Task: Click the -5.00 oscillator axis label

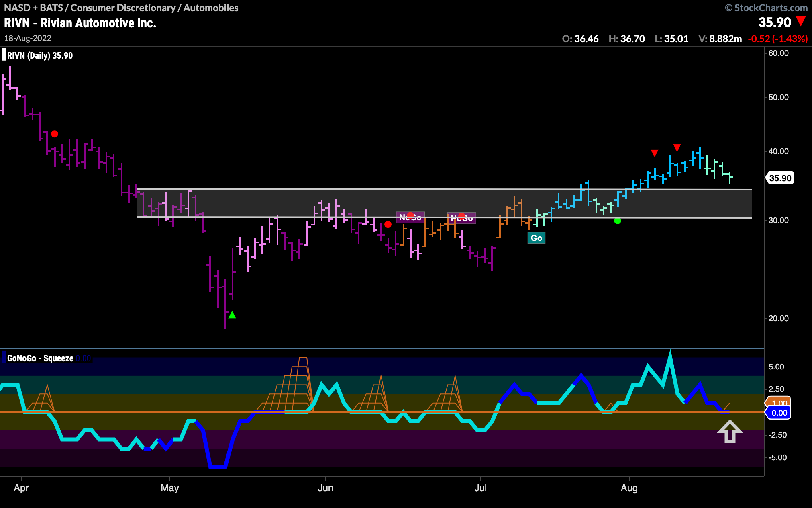Action: 777,457
